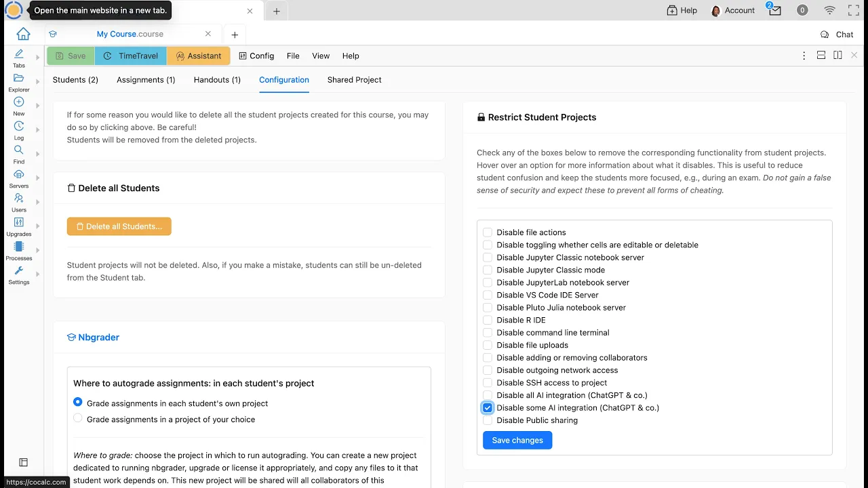Open the Explorer folder icon

(x=19, y=82)
